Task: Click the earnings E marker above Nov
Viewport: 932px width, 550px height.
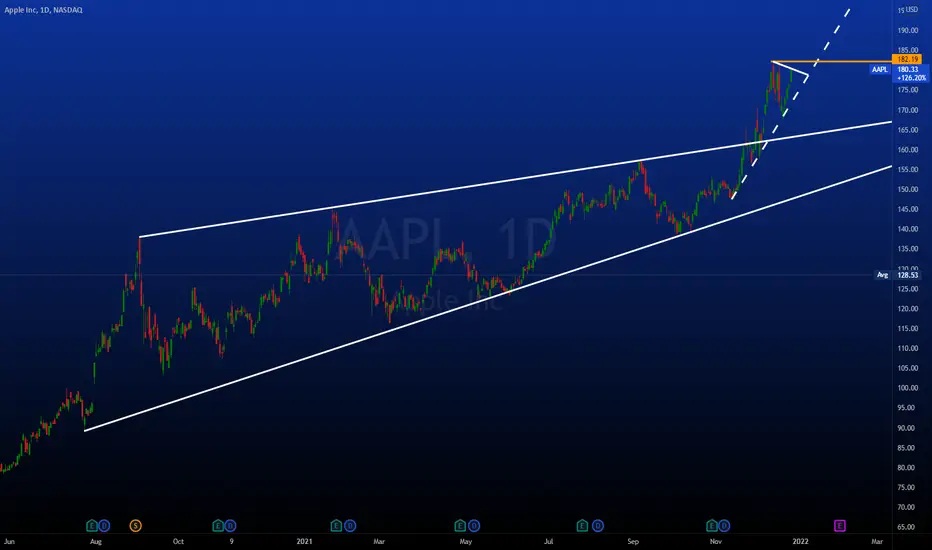Action: point(711,526)
